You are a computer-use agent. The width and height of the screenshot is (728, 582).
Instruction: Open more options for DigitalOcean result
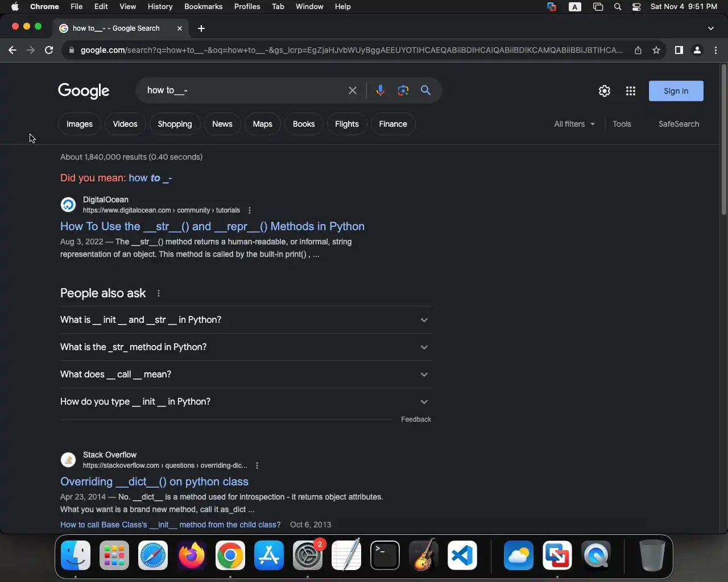250,210
